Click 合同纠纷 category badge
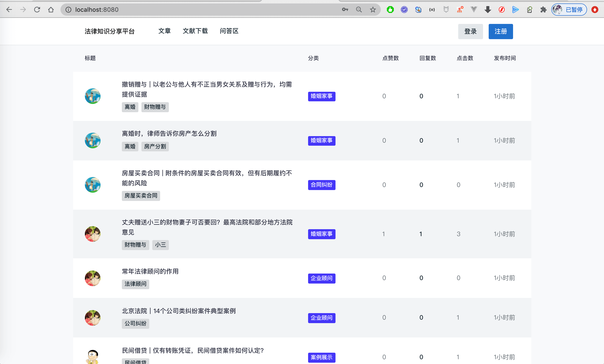The height and width of the screenshot is (364, 604). (322, 185)
